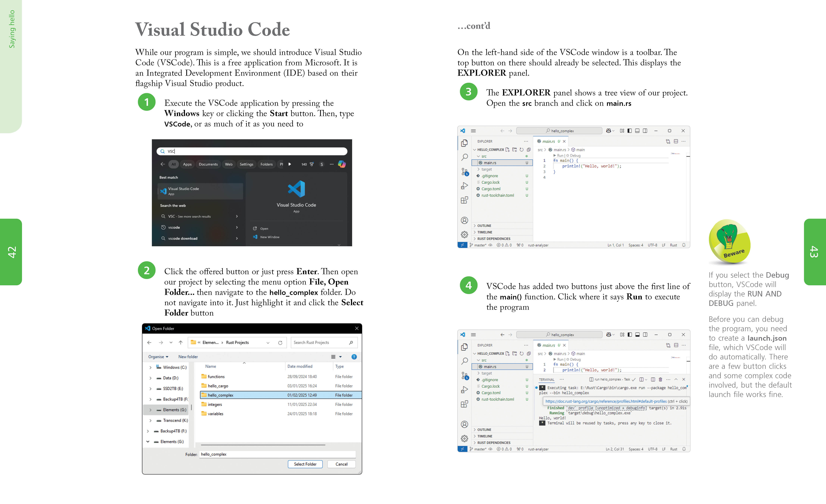Open source control compare icon in upper VSCode editor
Screen dimensions: 826x504
(668, 142)
